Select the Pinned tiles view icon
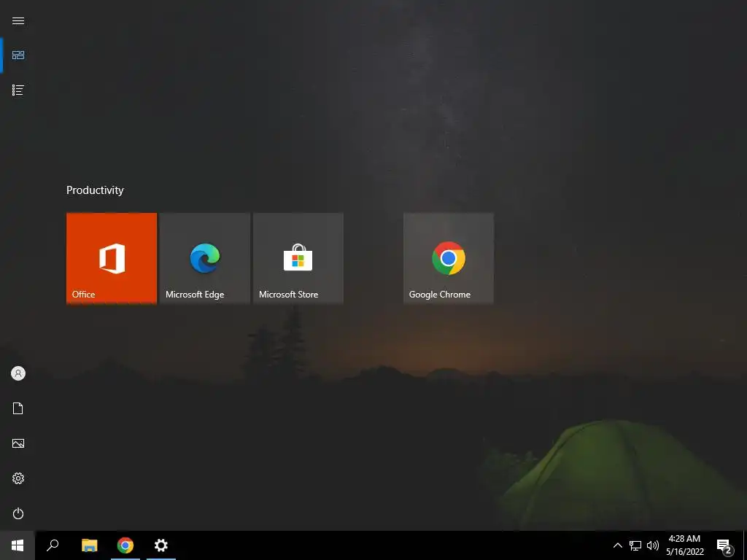The width and height of the screenshot is (747, 560). pos(18,55)
